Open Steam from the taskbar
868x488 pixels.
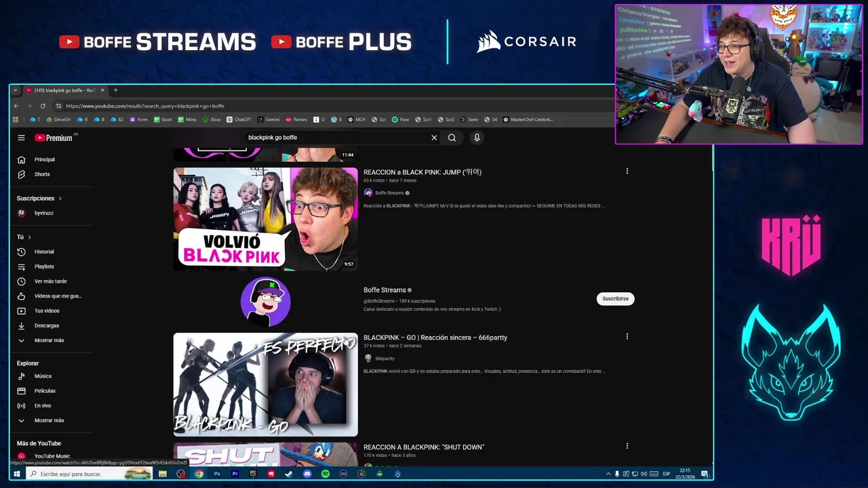pyautogui.click(x=289, y=474)
